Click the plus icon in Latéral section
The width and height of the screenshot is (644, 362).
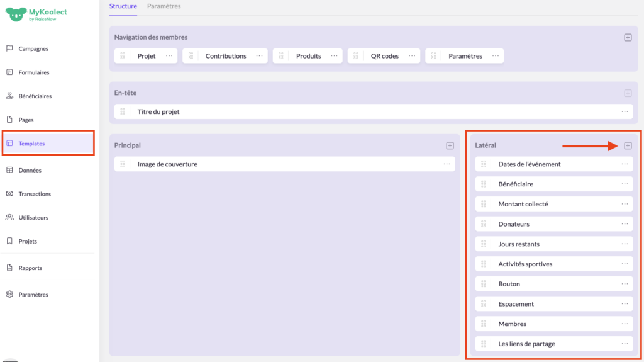point(628,145)
